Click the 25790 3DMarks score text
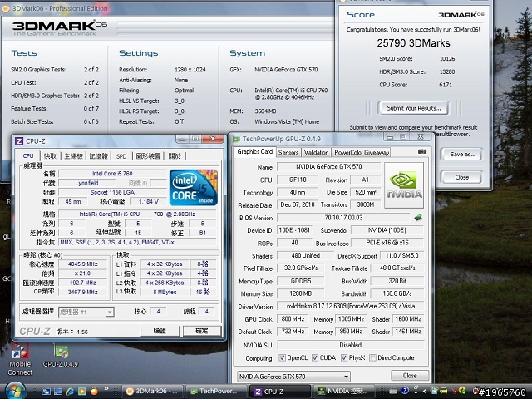 [x=413, y=43]
